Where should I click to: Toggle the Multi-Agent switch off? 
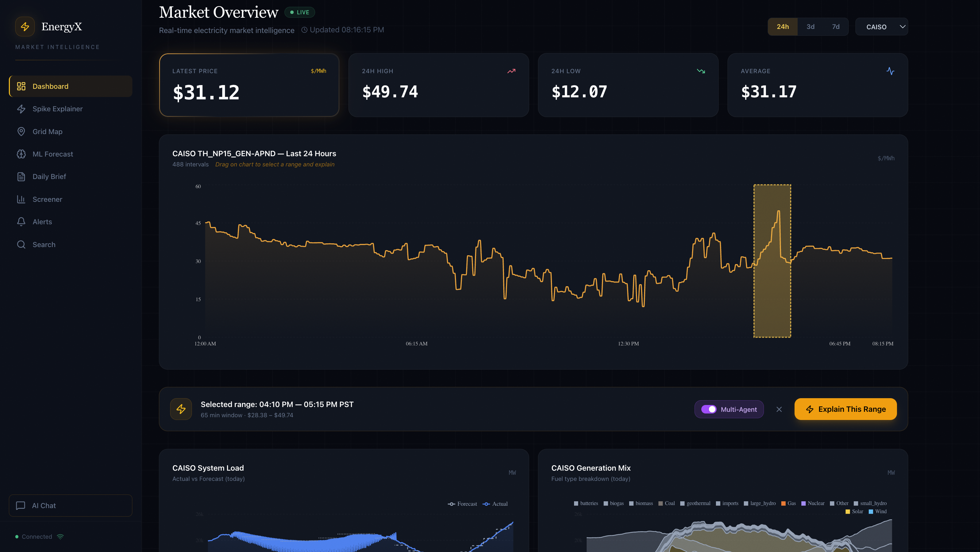click(x=709, y=409)
